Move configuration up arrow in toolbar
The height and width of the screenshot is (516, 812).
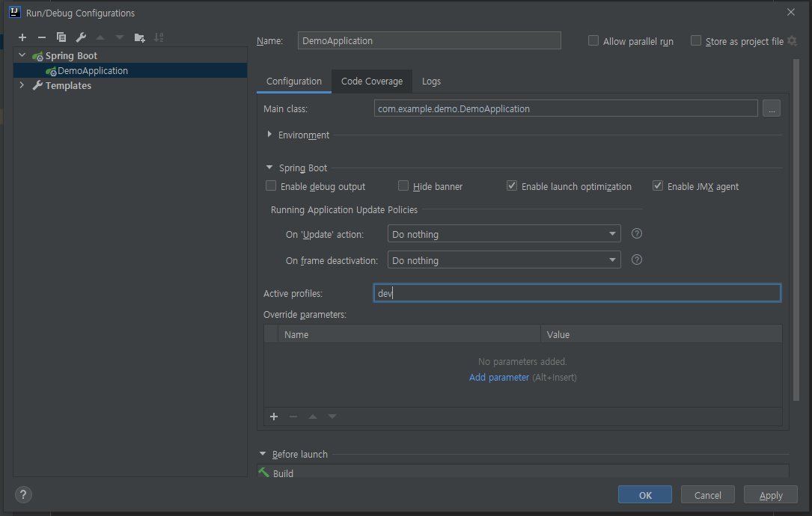click(100, 37)
